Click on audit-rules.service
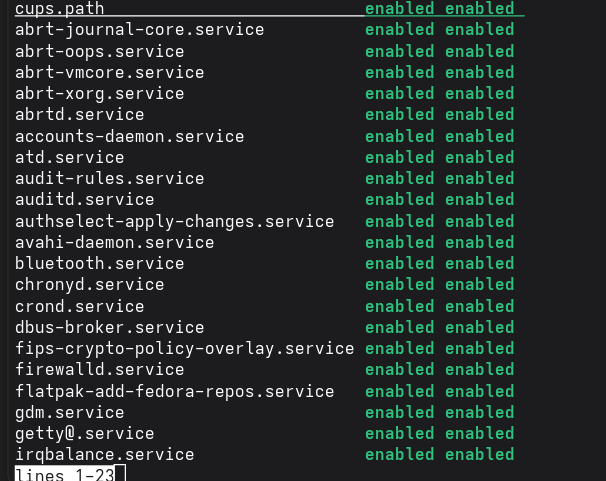This screenshot has width=606, height=481. click(x=109, y=178)
